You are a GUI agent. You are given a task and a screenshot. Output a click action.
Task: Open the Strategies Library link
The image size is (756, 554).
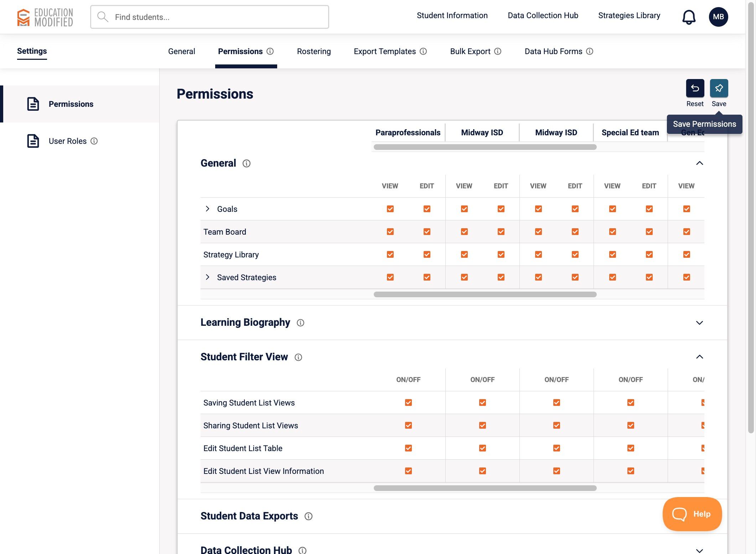point(629,16)
